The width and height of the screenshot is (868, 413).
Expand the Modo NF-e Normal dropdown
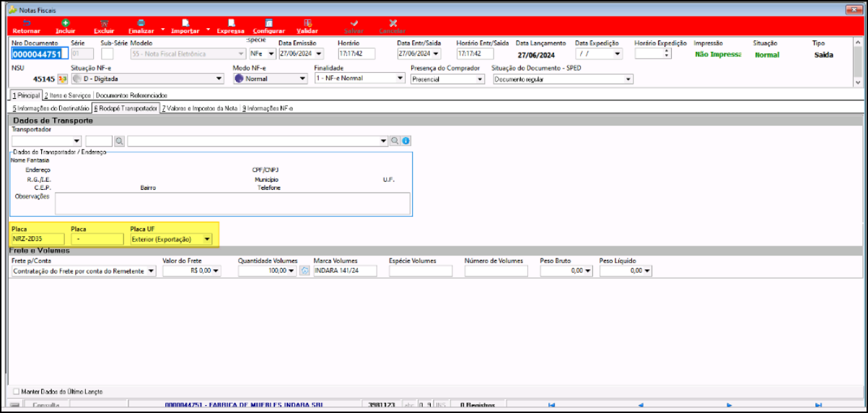(302, 79)
